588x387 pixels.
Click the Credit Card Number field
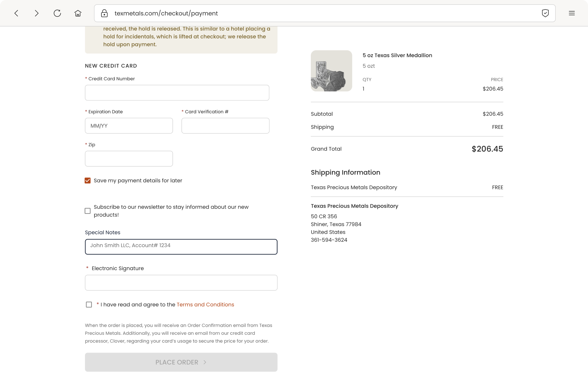point(177,93)
